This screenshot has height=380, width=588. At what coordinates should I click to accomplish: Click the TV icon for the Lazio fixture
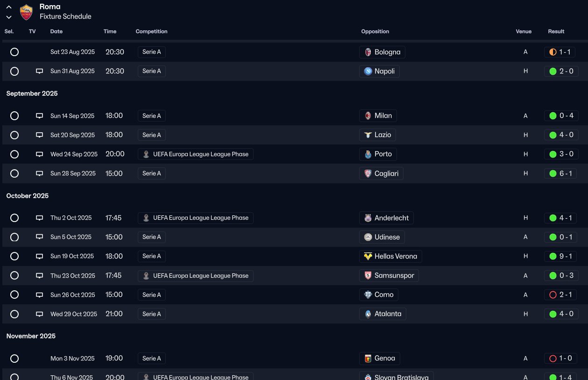(39, 135)
